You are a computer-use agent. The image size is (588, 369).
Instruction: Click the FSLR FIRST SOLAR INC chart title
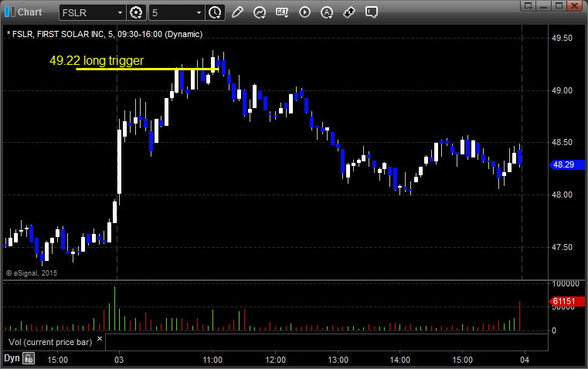pos(105,34)
